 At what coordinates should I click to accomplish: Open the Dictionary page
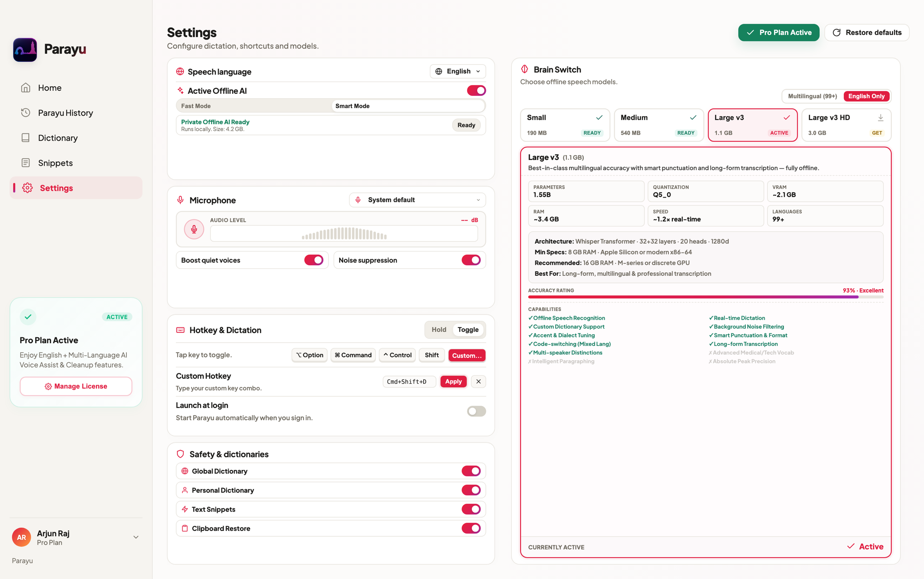pos(76,138)
